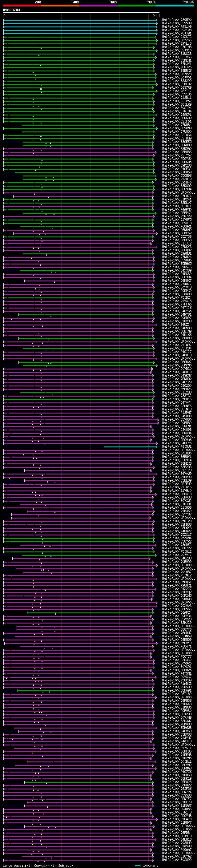Select the UniRef100_Q3MEH1 label

pyautogui.click(x=176, y=61)
